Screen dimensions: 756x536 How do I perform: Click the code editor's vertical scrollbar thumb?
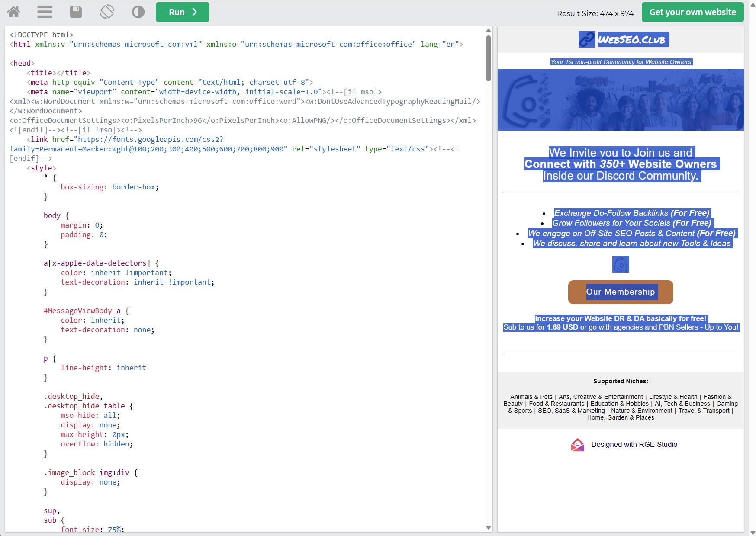point(488,58)
